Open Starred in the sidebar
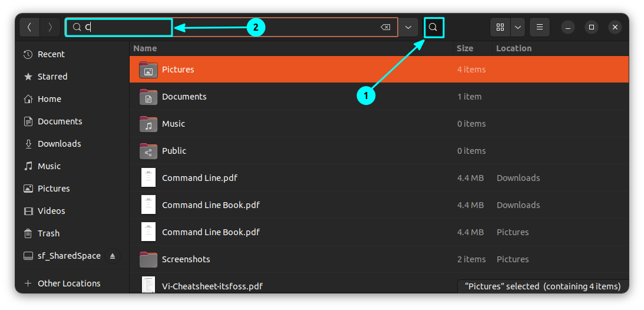644x310 pixels. click(x=52, y=77)
